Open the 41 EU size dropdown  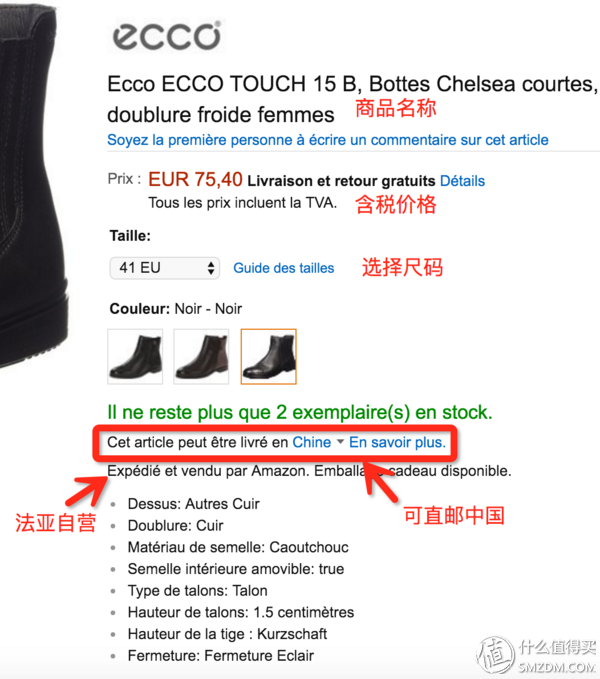click(165, 268)
